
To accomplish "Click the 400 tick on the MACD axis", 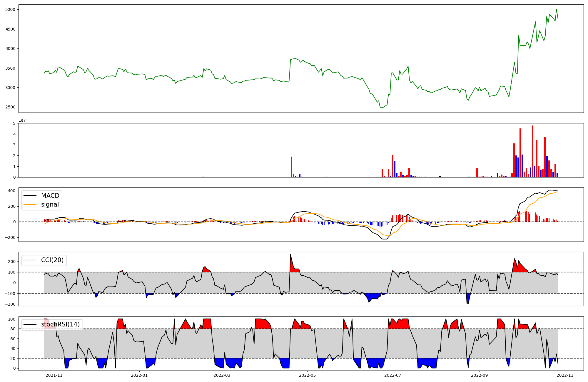I will pyautogui.click(x=12, y=191).
